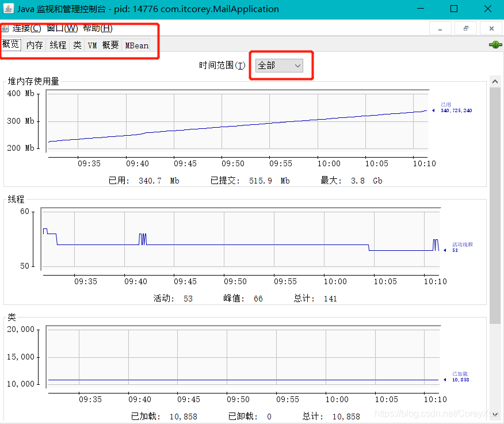The width and height of the screenshot is (504, 424).
Task: Open the MBean tab
Action: 137,45
